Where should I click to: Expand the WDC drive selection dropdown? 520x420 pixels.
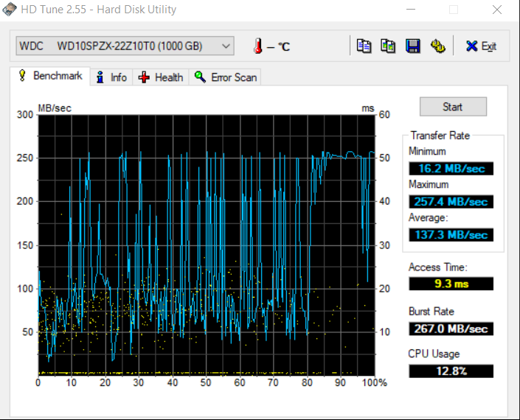(x=226, y=46)
